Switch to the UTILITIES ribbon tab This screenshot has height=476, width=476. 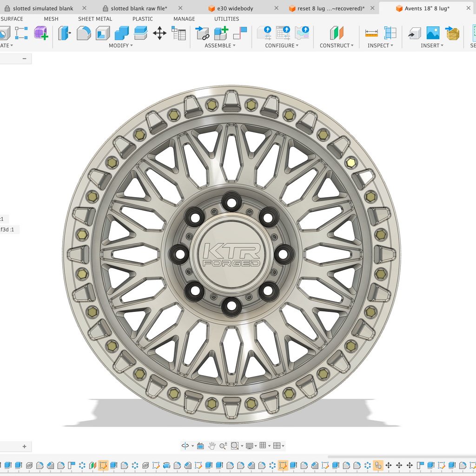coord(226,19)
